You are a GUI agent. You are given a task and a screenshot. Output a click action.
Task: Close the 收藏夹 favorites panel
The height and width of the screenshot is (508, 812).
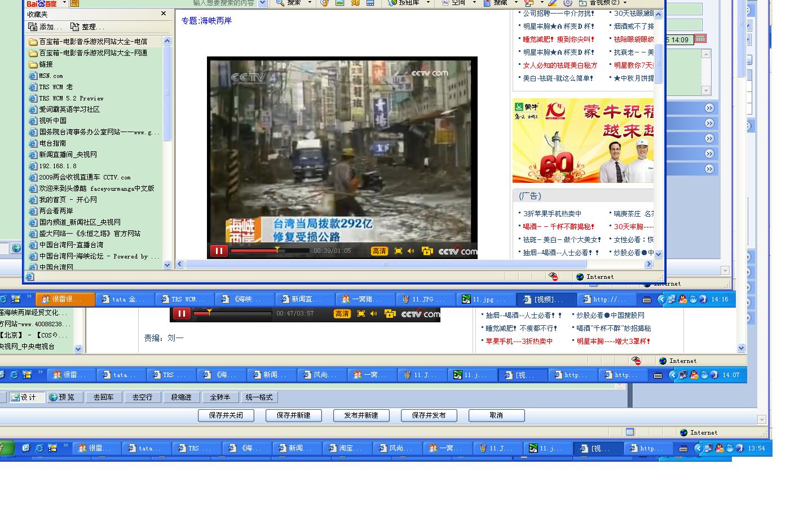coord(164,14)
